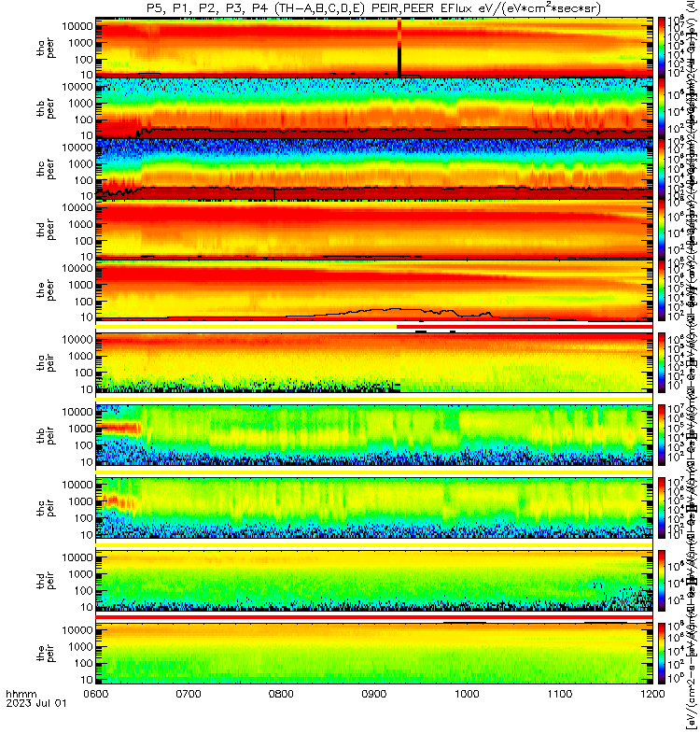
Task: Click the 0600 time axis label
Action: pos(96,694)
